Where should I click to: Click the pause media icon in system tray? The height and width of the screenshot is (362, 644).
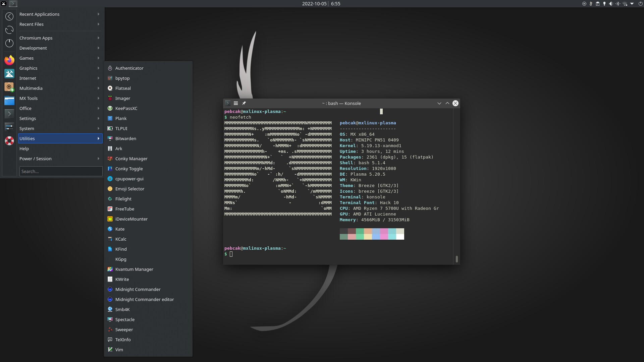pyautogui.click(x=584, y=4)
